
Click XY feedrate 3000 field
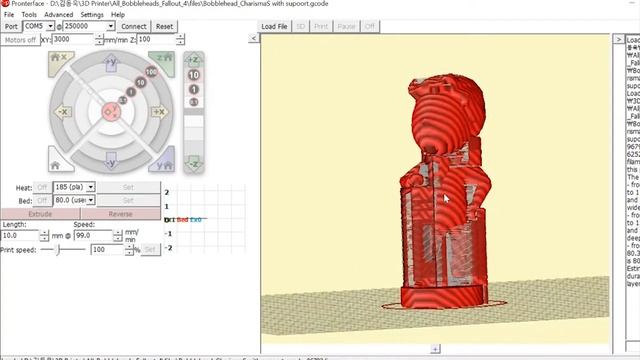(73, 40)
